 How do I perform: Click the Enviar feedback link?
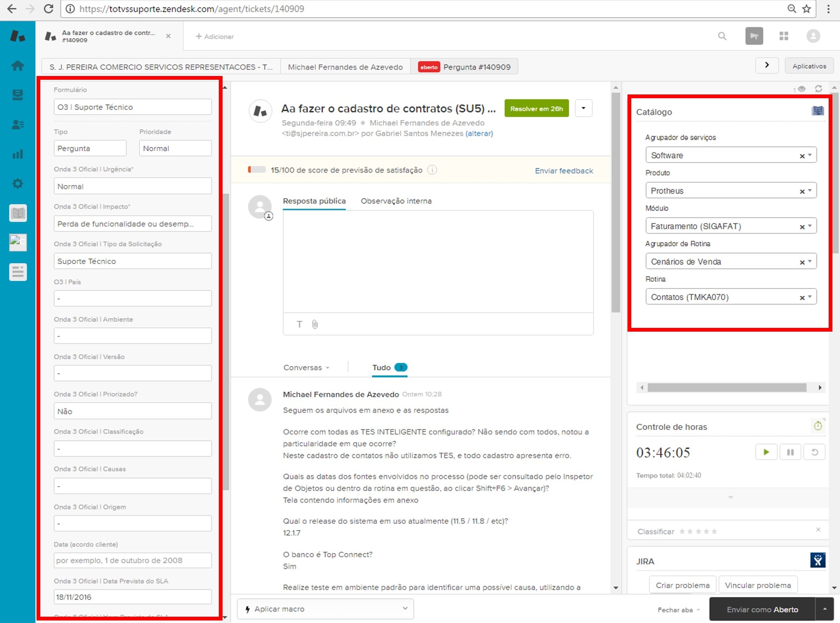coord(564,170)
